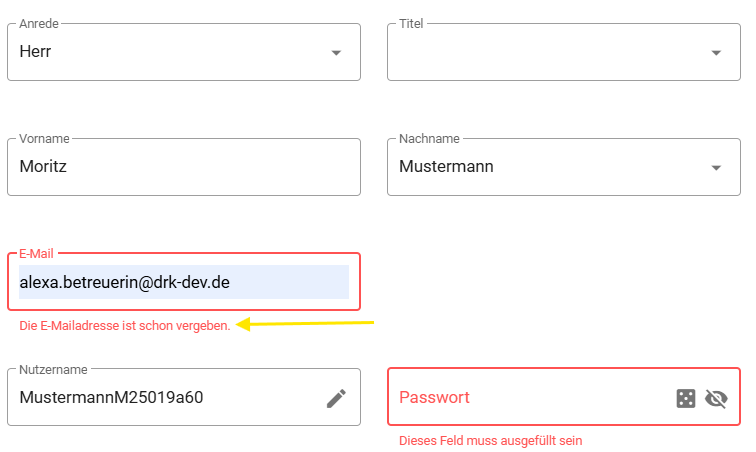
Task: Expand the Titel dropdown arrow
Action: (716, 53)
